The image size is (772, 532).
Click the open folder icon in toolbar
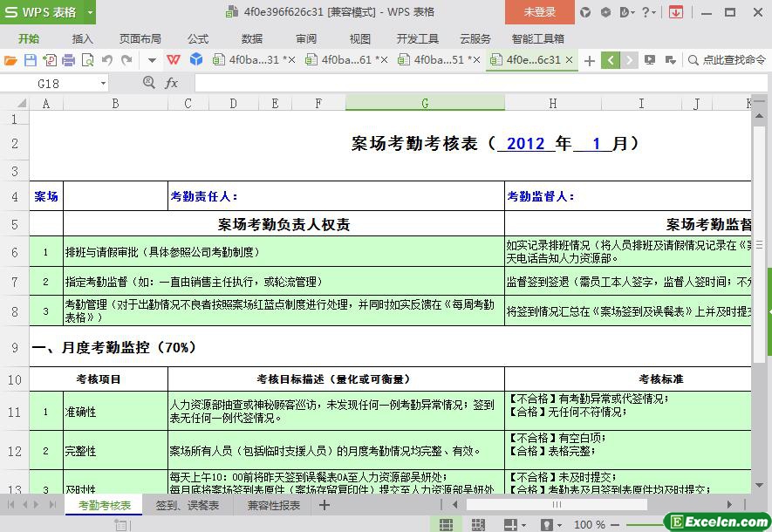[10, 60]
